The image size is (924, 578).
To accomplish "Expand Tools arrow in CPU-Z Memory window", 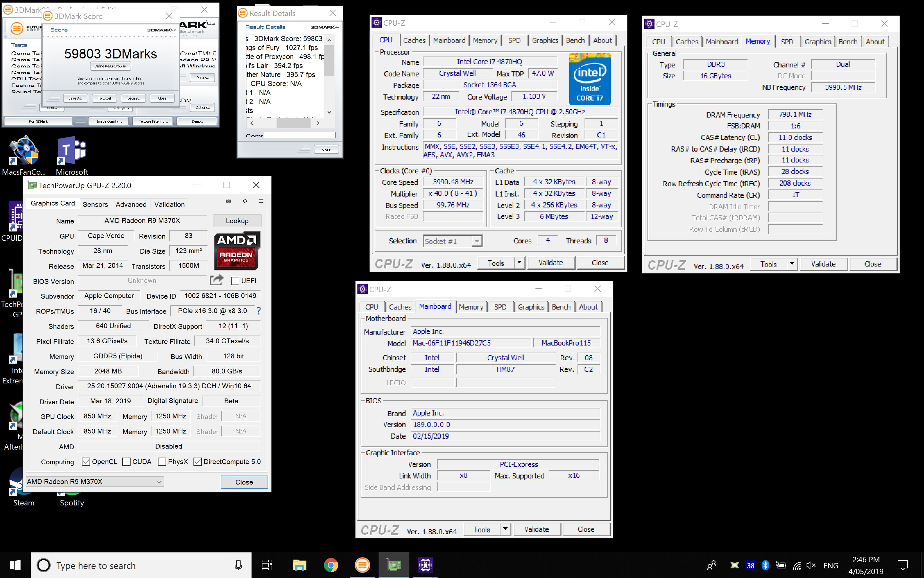I will [792, 264].
